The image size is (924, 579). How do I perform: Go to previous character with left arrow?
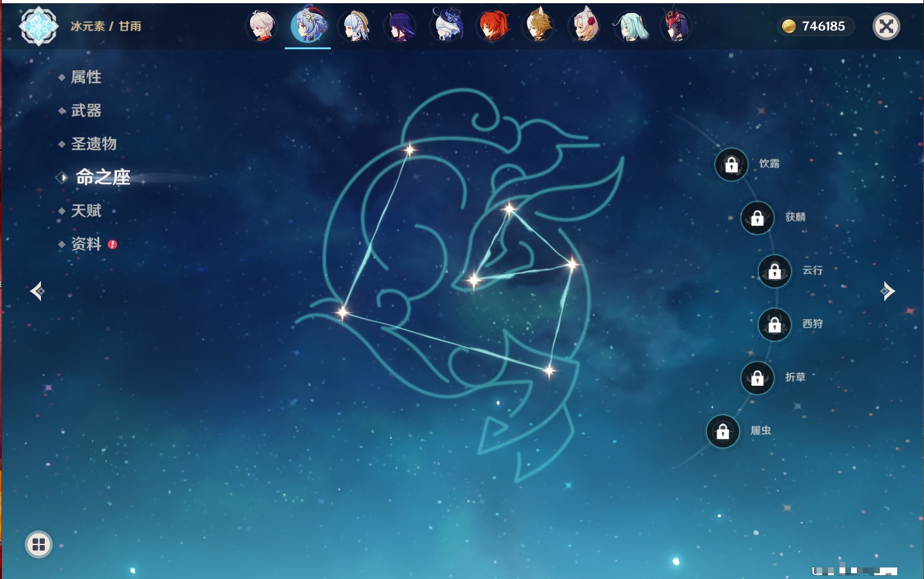(x=37, y=291)
